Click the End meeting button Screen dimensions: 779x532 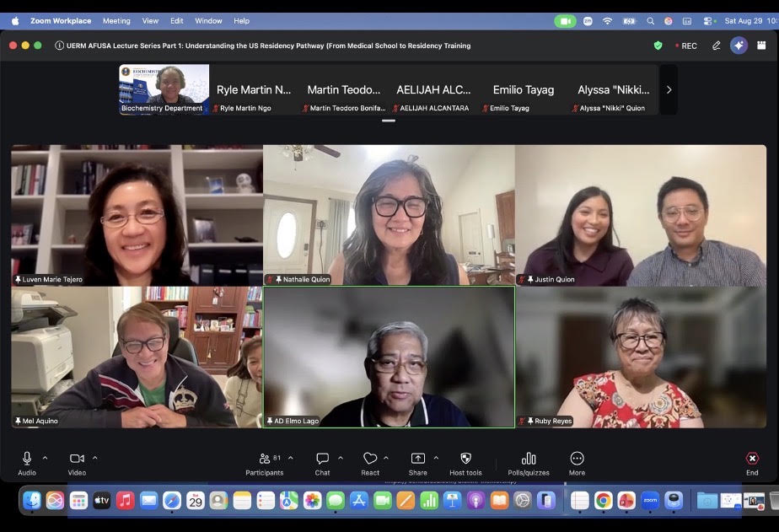click(x=752, y=464)
